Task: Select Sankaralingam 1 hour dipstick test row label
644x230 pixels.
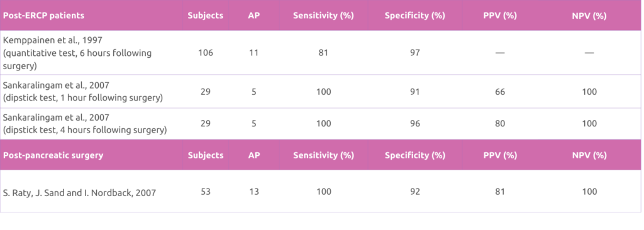Action: tap(91, 90)
